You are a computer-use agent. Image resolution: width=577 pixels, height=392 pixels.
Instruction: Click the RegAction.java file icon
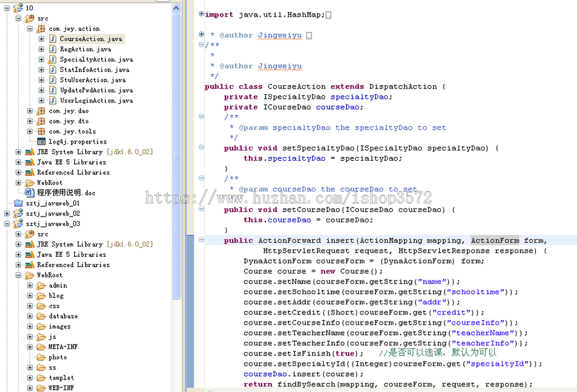(53, 49)
